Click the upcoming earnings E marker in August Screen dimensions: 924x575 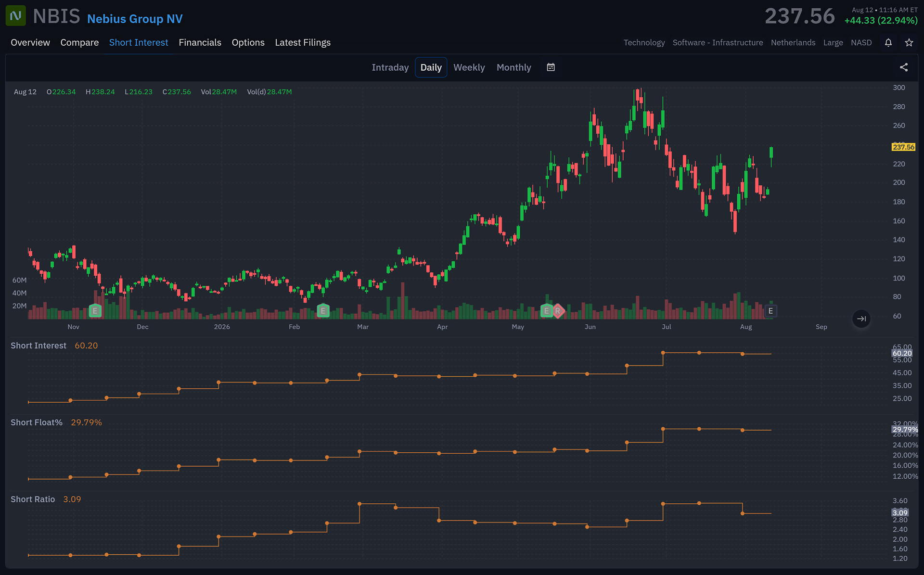tap(770, 311)
